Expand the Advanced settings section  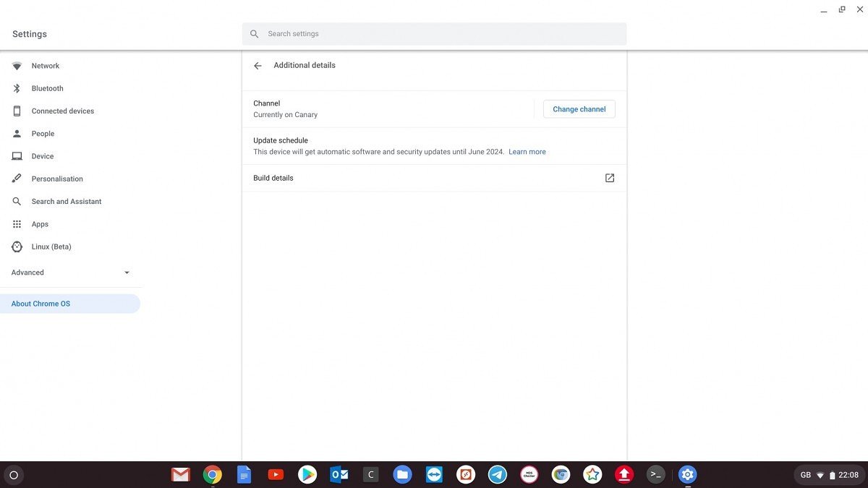point(69,273)
